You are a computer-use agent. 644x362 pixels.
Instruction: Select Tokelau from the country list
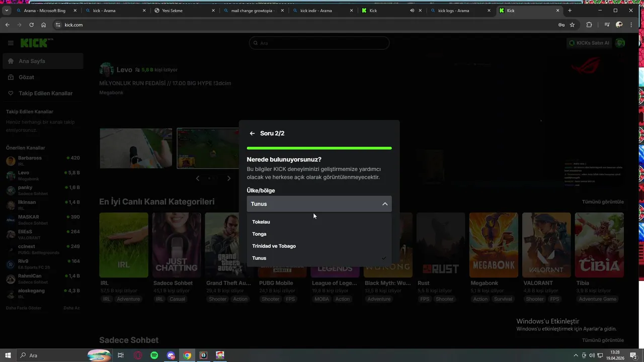click(319, 222)
